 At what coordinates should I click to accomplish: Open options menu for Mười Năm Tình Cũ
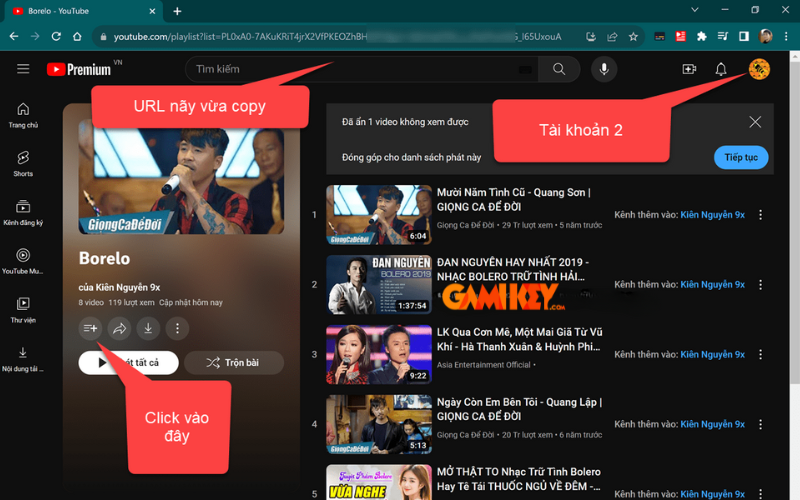tap(761, 215)
